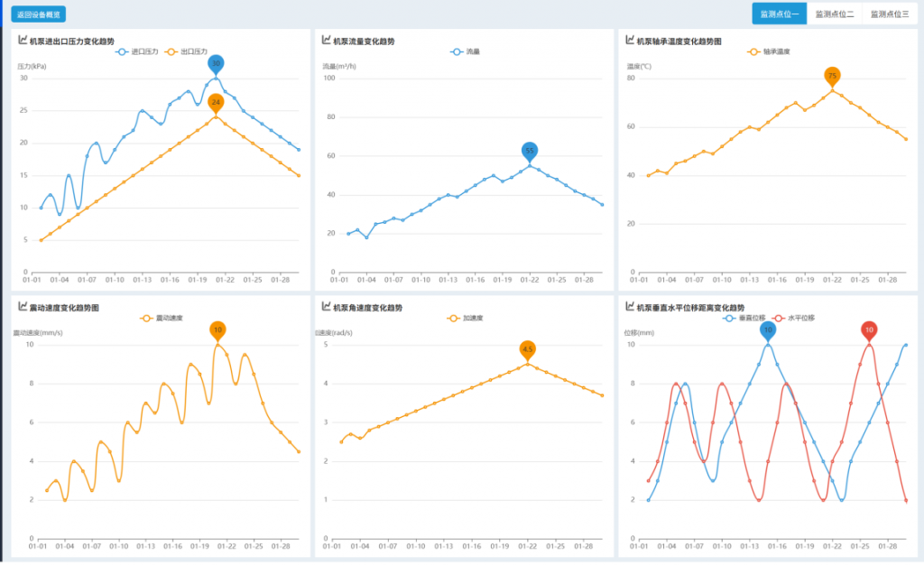Screen dimensions: 924x566
Task: Click the chart icon beside 机泵角速度变化趋势
Action: tap(326, 307)
